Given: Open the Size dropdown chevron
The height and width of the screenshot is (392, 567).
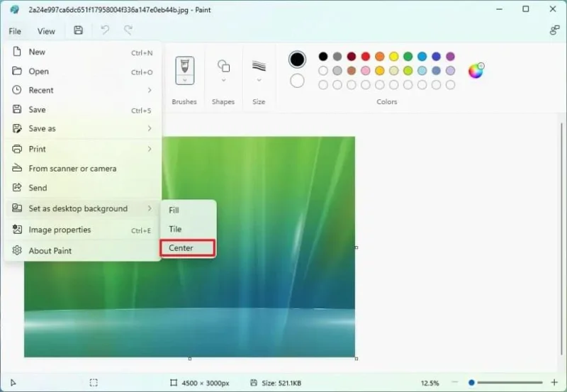Looking at the screenshot, I should coord(259,80).
